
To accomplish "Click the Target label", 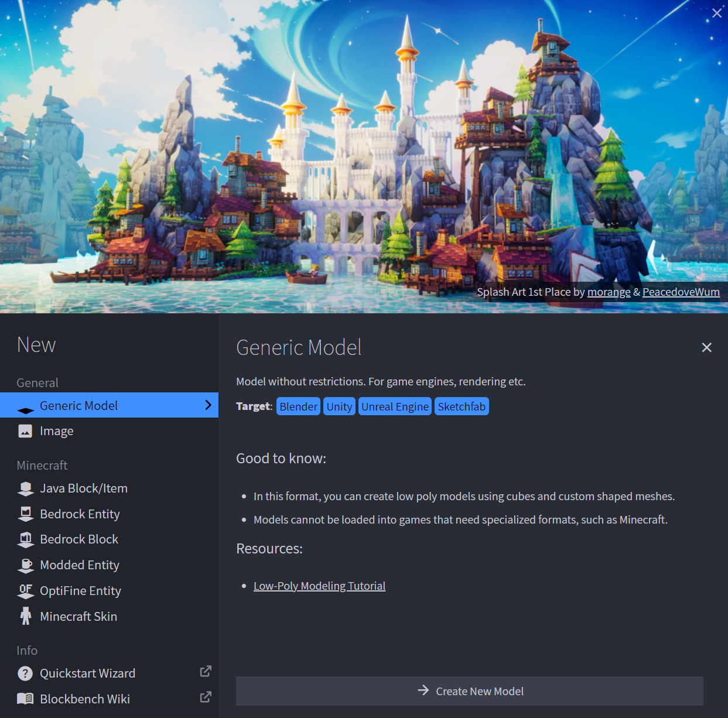I will (254, 406).
